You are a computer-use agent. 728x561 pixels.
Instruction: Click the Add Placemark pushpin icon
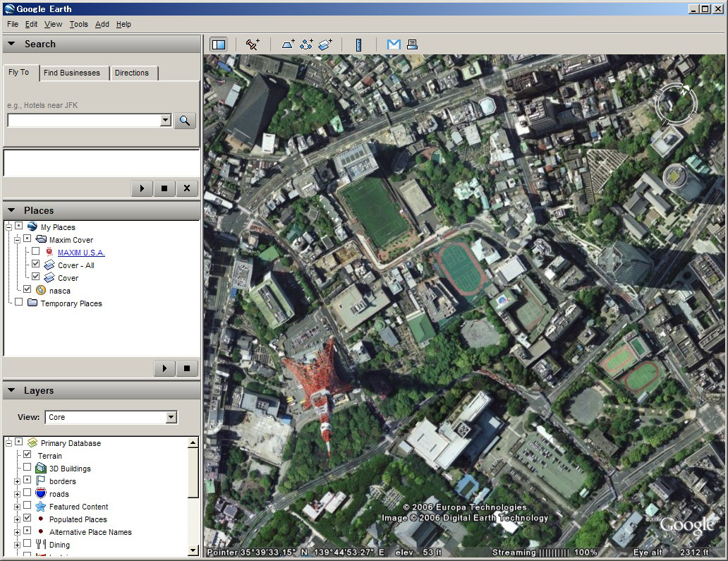point(253,44)
